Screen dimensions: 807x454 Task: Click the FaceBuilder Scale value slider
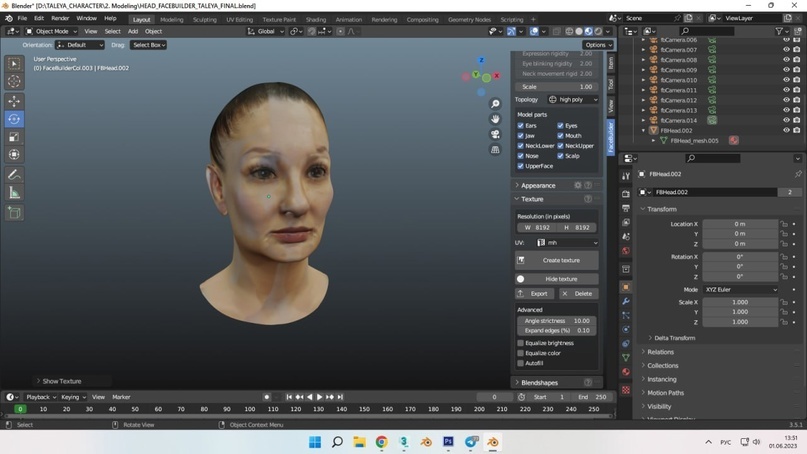556,87
